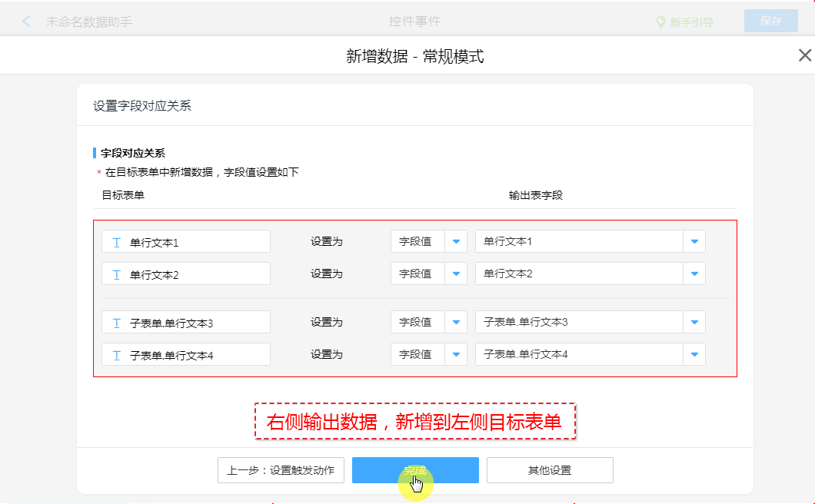815x504 pixels.
Task: Click the text icon for 单行文本2 target field
Action: [x=117, y=274]
